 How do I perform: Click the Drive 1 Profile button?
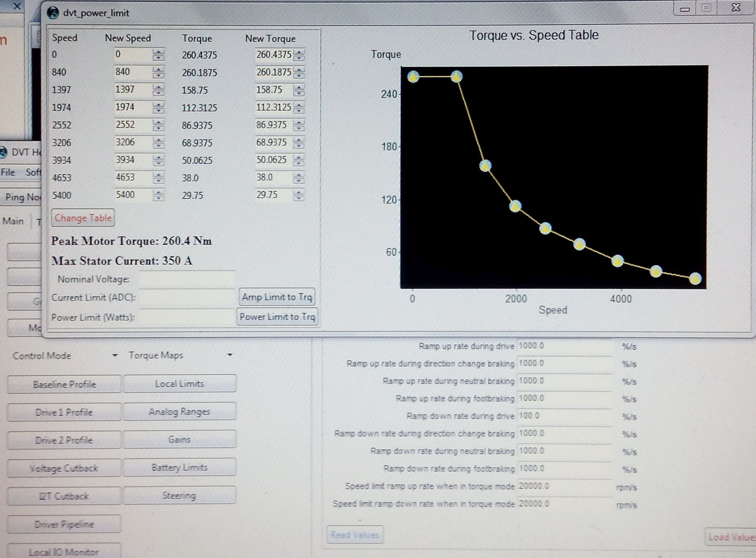[x=64, y=412]
